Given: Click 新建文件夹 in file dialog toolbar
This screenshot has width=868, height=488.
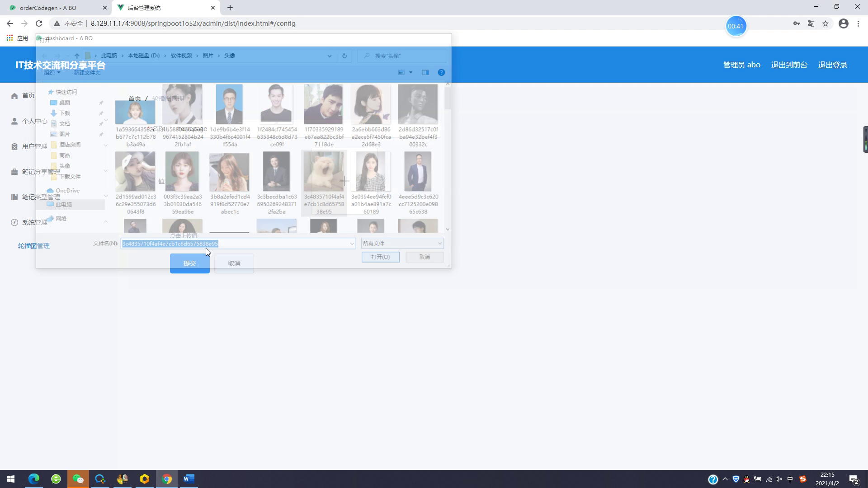Looking at the screenshot, I should 87,73.
